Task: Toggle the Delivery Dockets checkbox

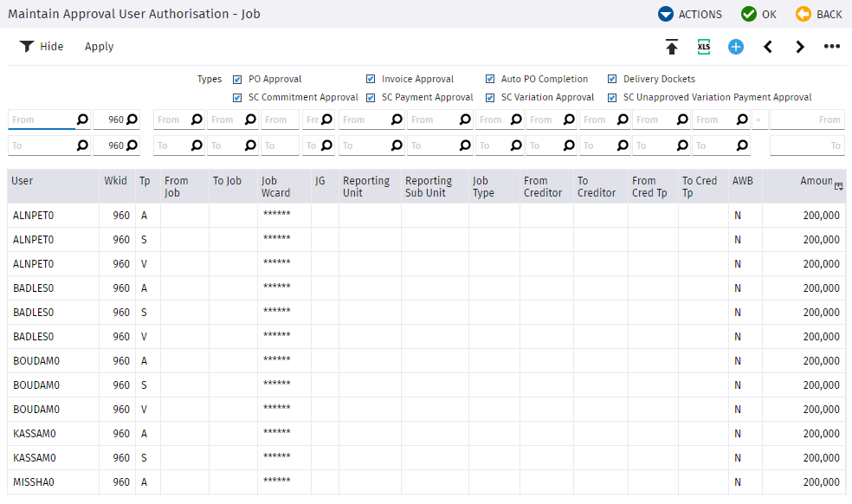Action: (x=612, y=80)
